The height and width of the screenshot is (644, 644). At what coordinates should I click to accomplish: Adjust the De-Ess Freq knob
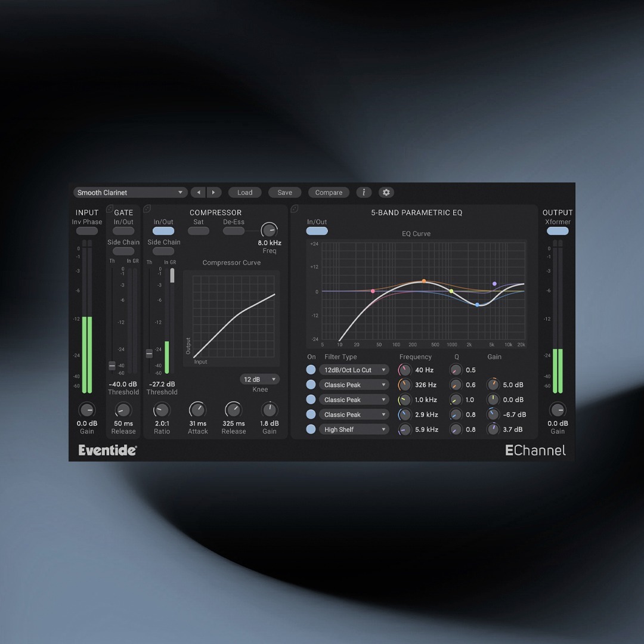pyautogui.click(x=269, y=229)
